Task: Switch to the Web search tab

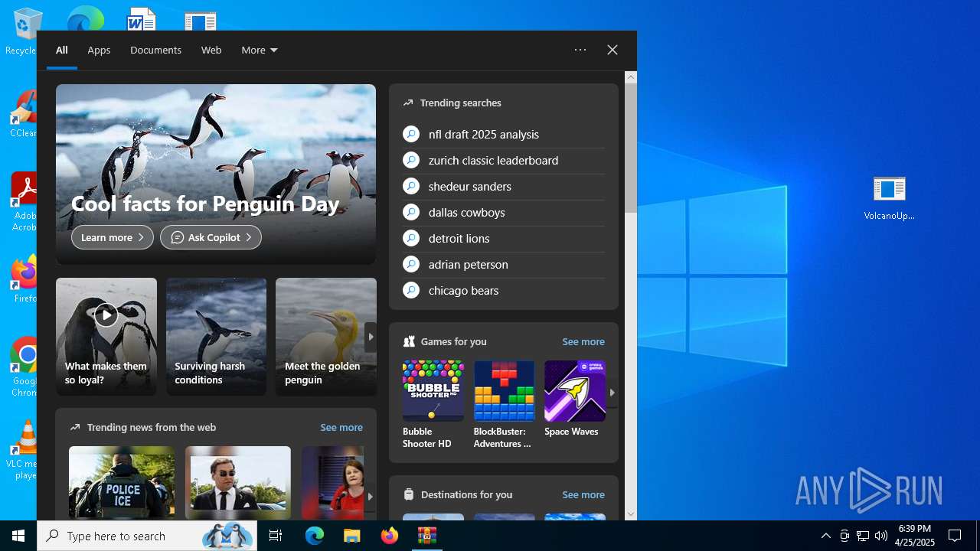Action: tap(211, 50)
